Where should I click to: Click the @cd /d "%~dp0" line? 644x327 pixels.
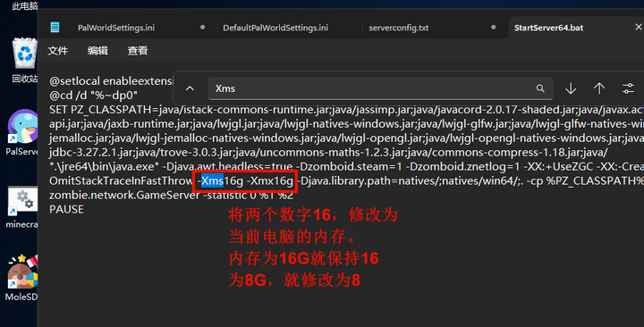click(x=93, y=96)
